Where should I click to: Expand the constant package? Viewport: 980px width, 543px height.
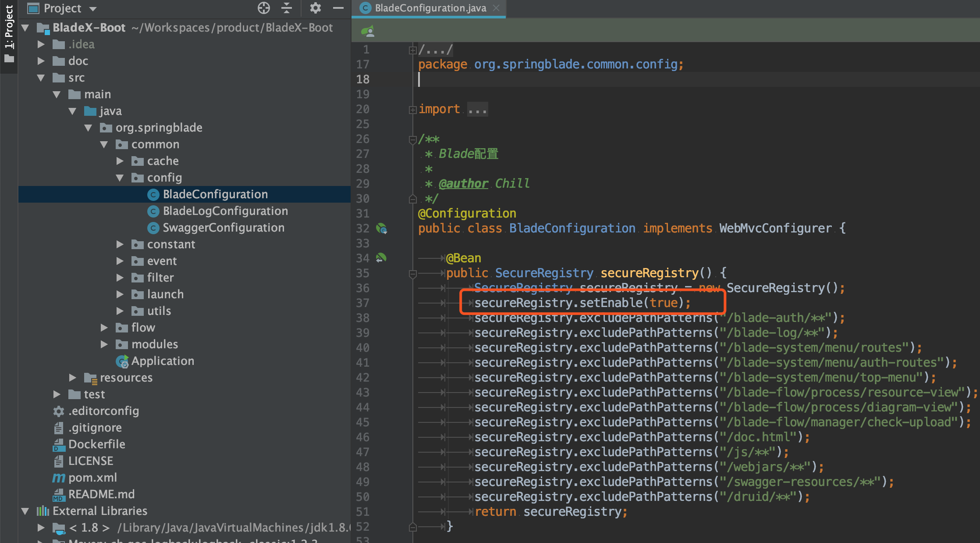(x=120, y=244)
